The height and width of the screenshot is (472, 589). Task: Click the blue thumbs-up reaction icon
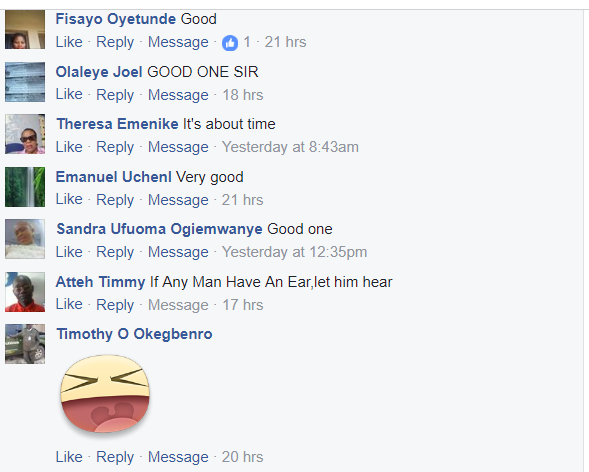[230, 43]
